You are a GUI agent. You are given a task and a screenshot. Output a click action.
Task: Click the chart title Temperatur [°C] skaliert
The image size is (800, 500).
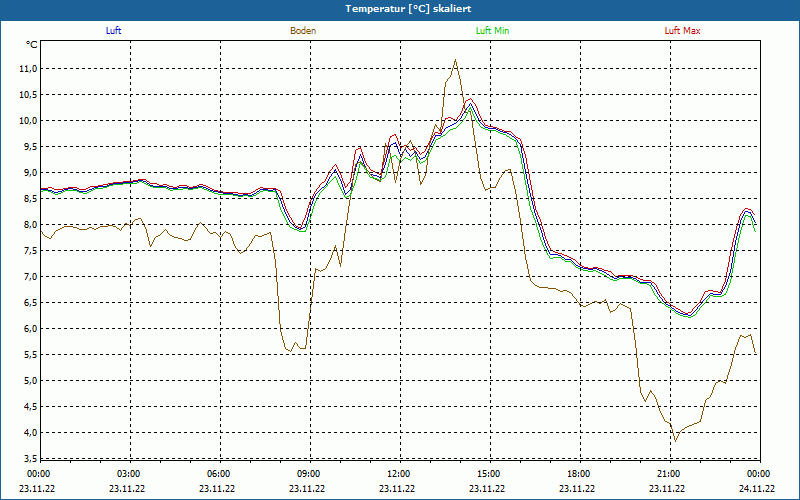point(408,9)
